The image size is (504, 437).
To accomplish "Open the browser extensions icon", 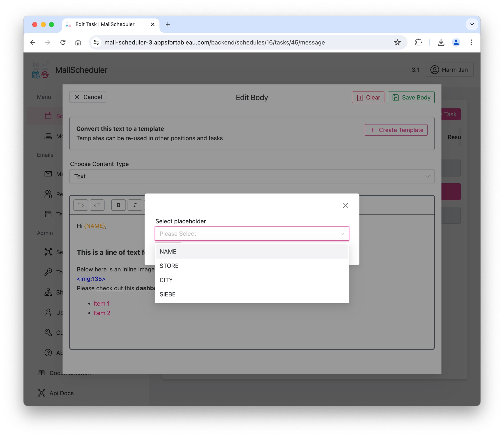I will (418, 42).
